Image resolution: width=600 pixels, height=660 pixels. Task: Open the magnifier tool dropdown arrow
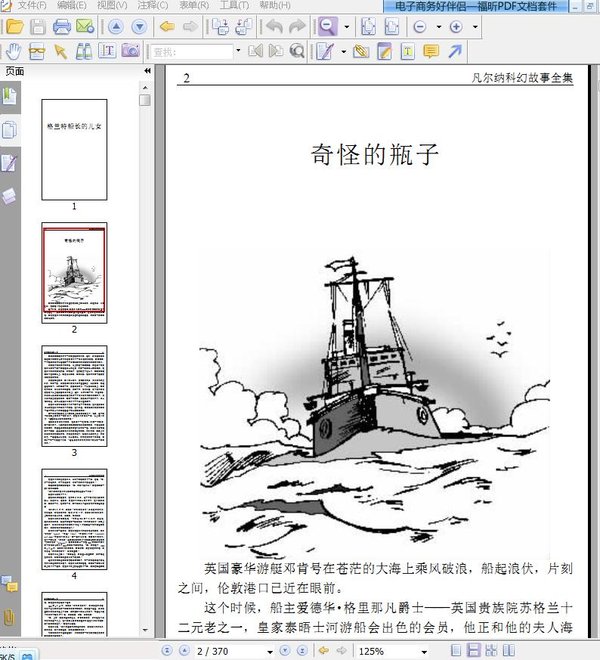coord(347,27)
